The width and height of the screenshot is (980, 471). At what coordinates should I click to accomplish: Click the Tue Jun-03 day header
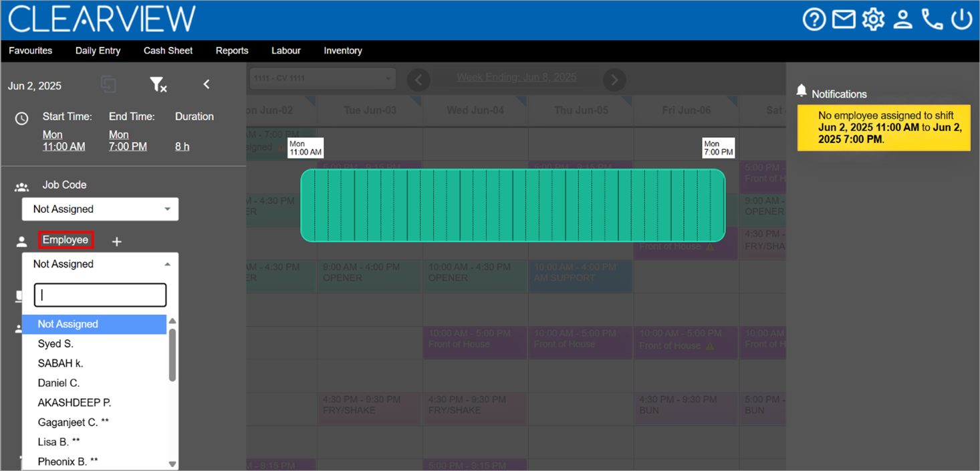[x=370, y=110]
